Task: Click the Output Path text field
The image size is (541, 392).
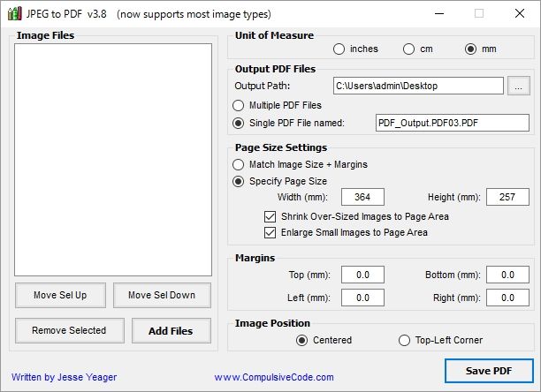Action: click(417, 86)
